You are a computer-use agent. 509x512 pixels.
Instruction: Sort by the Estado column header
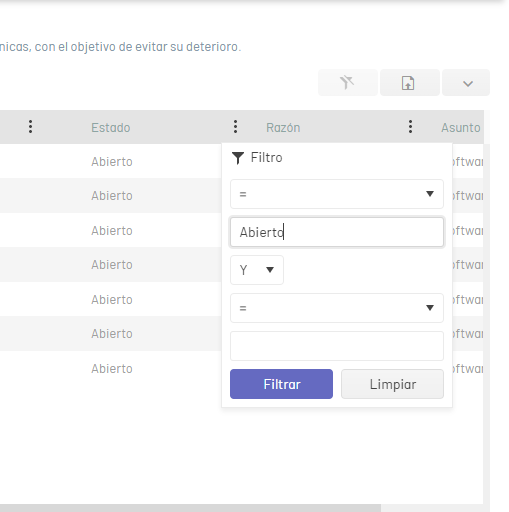pos(111,128)
